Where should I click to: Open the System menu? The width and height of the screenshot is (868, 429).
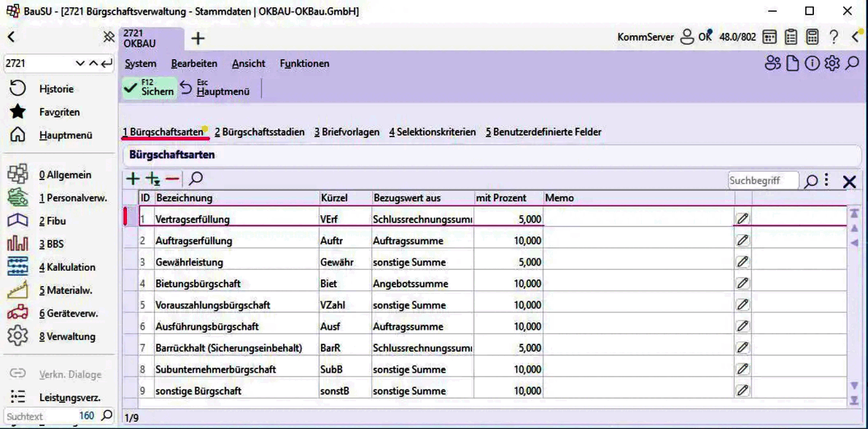141,63
